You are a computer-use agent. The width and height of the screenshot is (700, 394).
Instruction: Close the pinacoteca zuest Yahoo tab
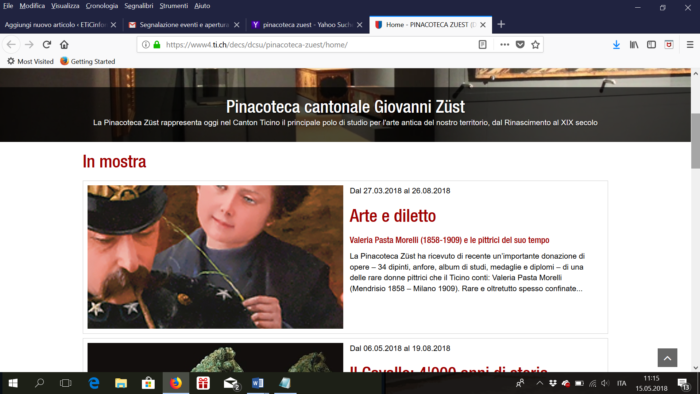click(359, 25)
